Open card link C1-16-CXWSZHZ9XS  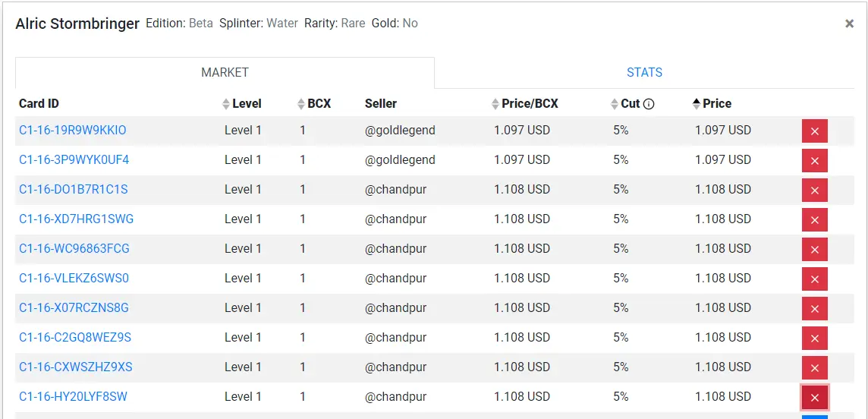point(76,367)
